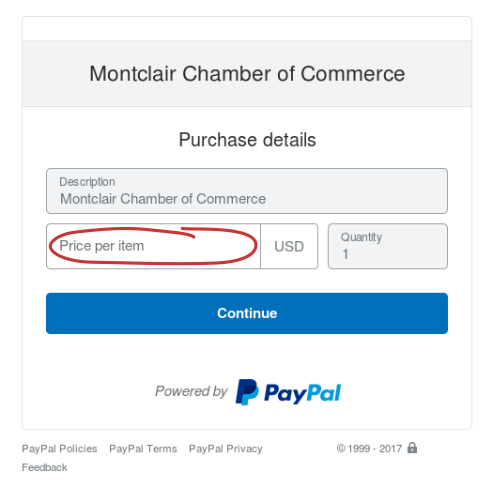The image size is (493, 487).
Task: Click the Quantity field label
Action: click(x=361, y=237)
